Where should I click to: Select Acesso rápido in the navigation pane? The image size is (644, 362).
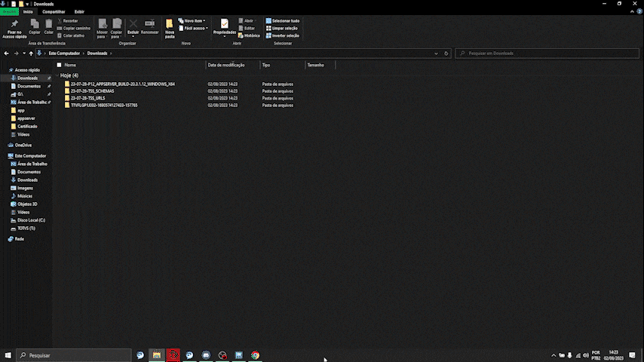[27, 70]
